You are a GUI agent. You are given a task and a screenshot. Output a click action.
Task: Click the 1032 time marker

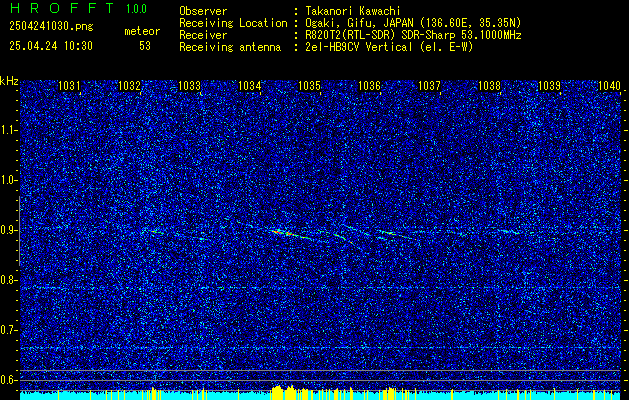(x=129, y=85)
